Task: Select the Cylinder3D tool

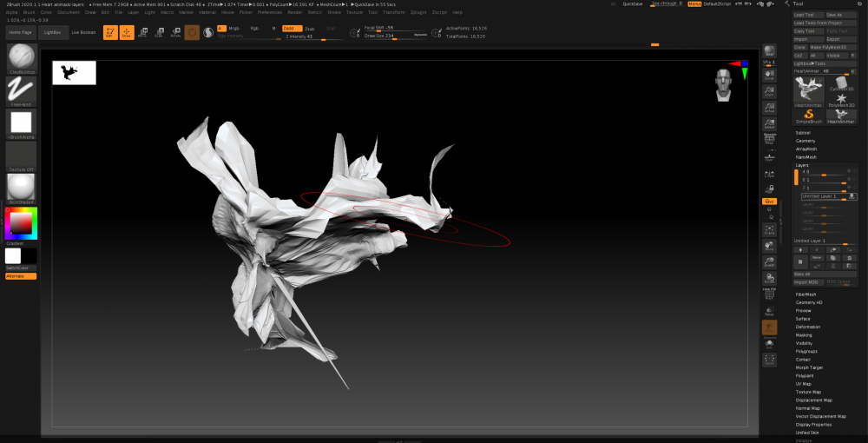Action: click(x=841, y=84)
